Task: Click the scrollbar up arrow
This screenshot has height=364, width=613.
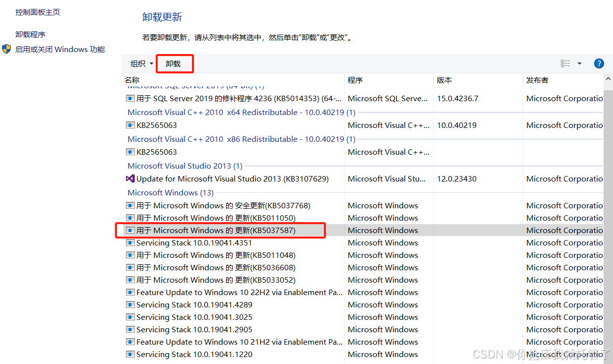Action: [x=608, y=79]
